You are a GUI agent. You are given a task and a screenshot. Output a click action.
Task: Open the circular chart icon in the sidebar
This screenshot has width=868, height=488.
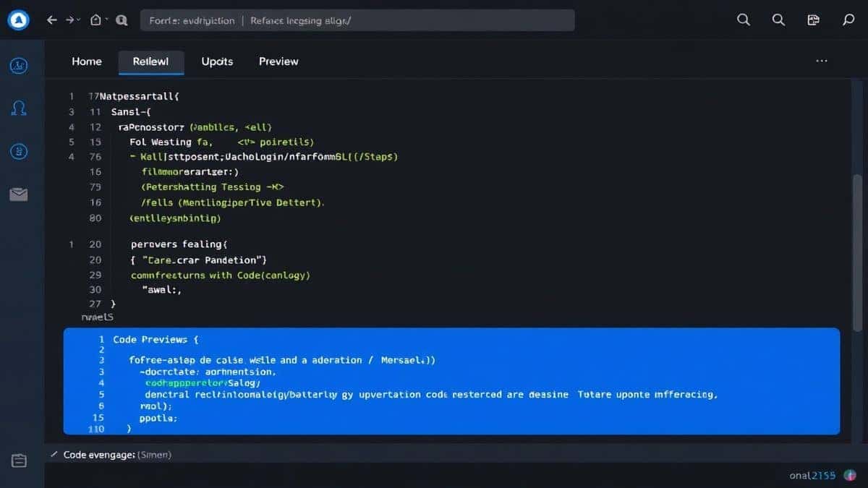[19, 67]
